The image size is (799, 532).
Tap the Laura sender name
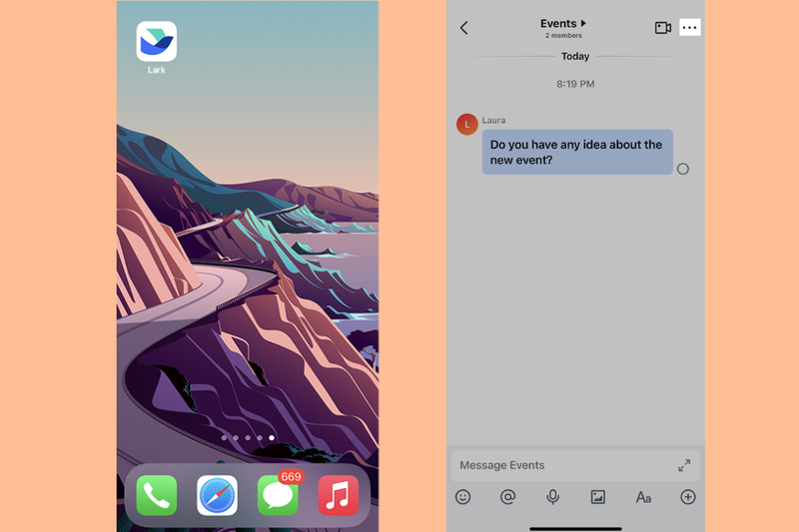pos(493,120)
